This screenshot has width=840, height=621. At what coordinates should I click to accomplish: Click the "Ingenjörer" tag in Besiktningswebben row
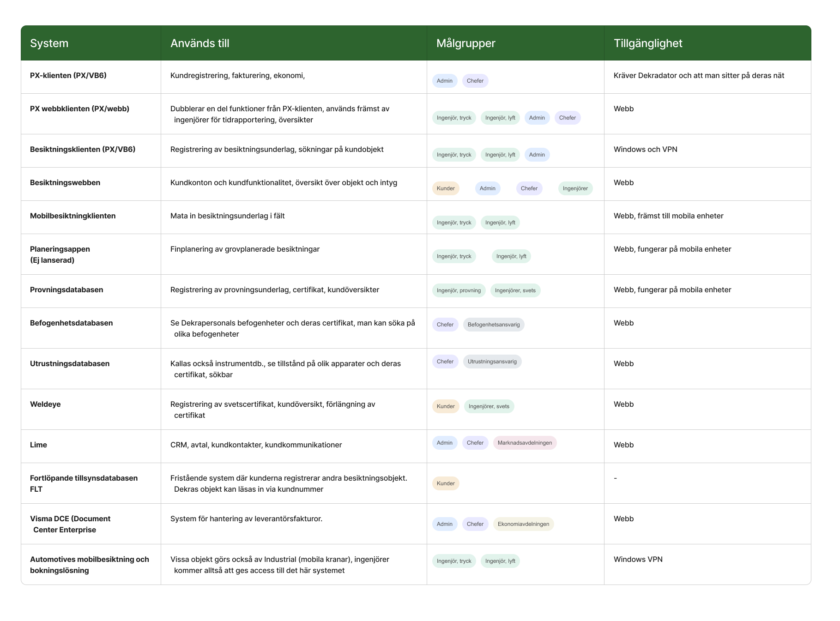pyautogui.click(x=575, y=188)
